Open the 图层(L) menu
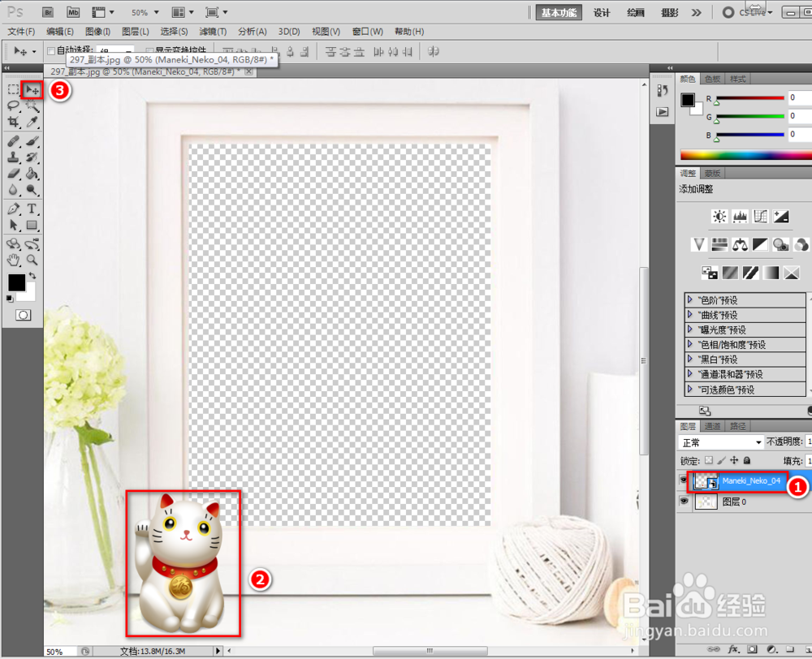812x659 pixels. click(x=136, y=32)
